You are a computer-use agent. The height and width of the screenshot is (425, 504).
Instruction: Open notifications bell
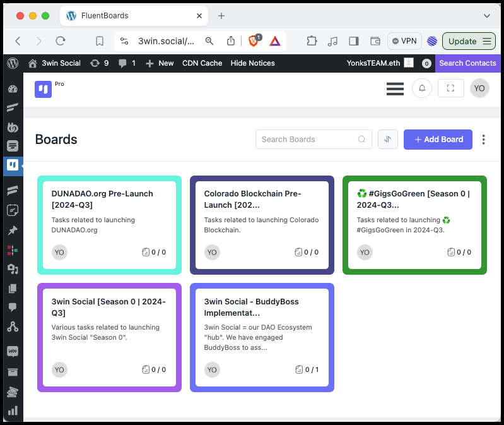pos(422,88)
